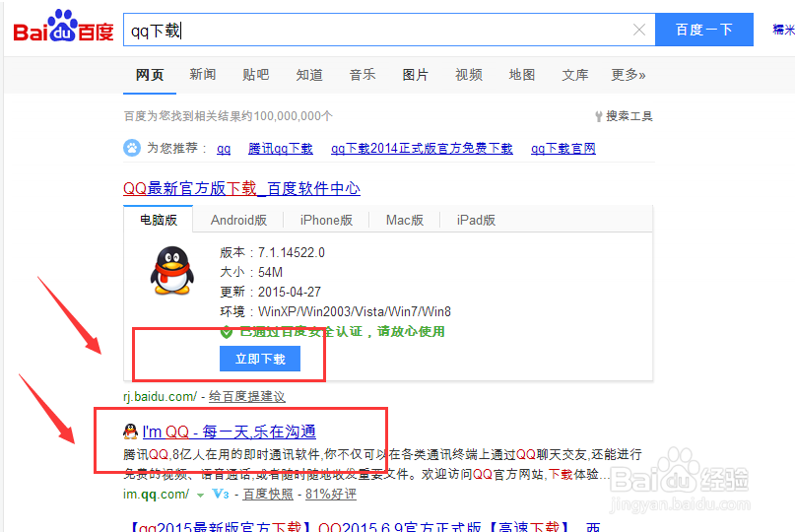Click the Baidu logo

coord(63,27)
